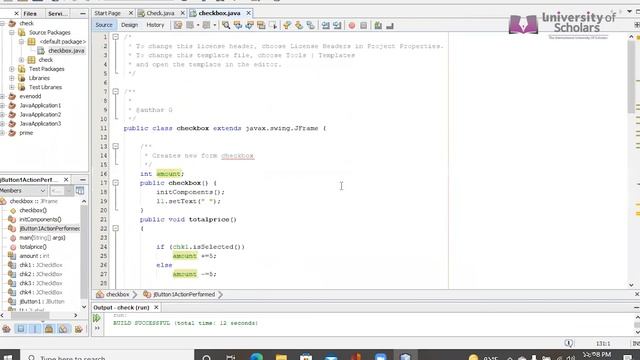Click Comment toolbar icon
This screenshot has width=640, height=360.
click(x=378, y=25)
